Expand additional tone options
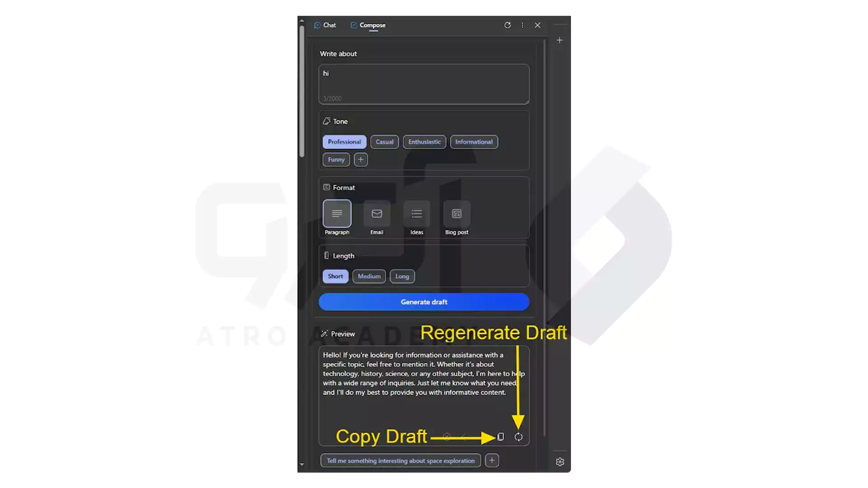 [361, 159]
